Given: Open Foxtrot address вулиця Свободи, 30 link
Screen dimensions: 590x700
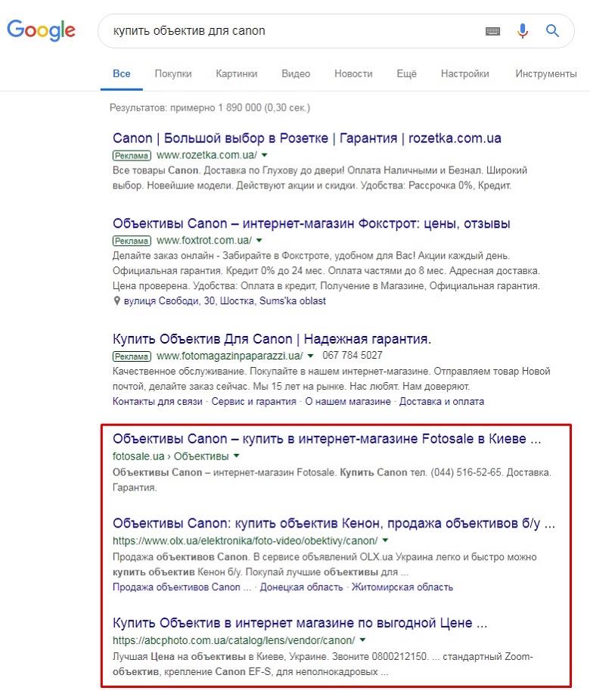Looking at the screenshot, I should [x=225, y=301].
